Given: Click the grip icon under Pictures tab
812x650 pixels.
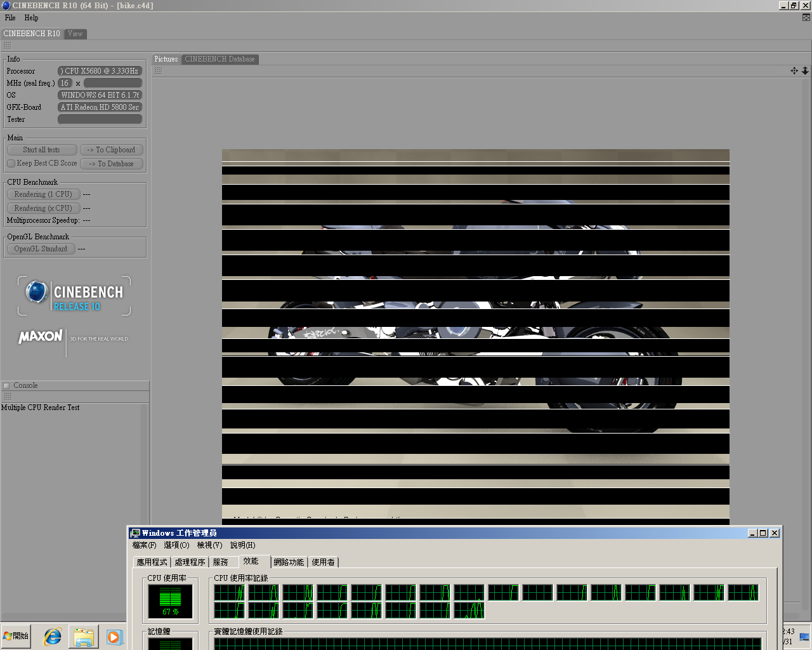Looking at the screenshot, I should 159,71.
